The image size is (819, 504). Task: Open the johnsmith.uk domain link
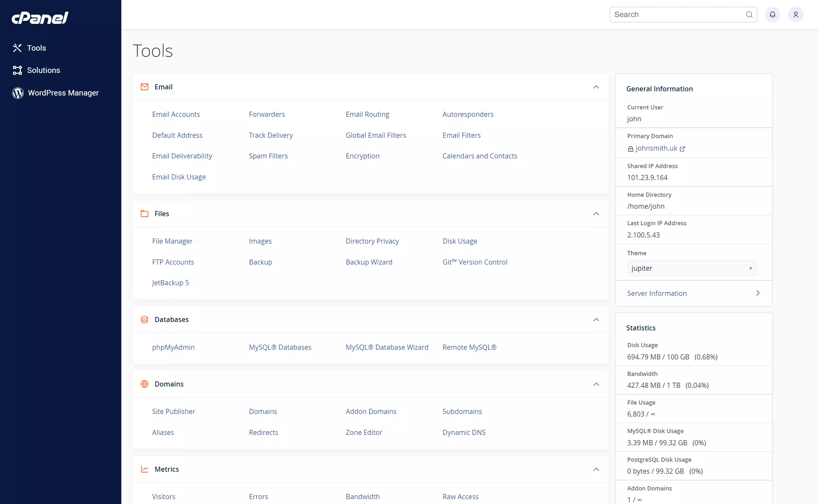coord(656,148)
